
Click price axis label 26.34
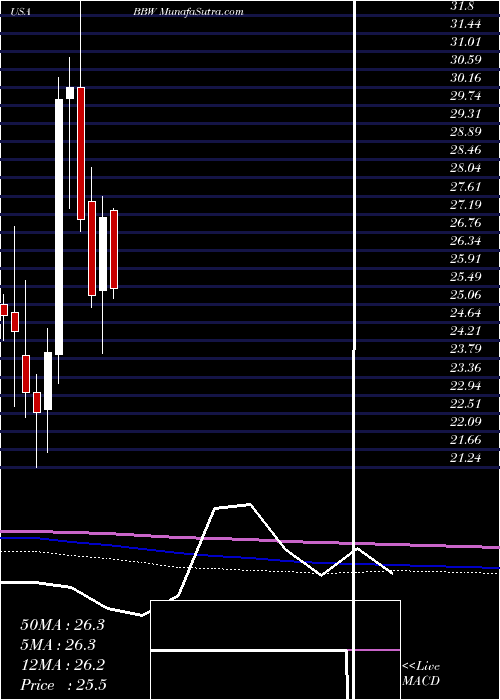(x=466, y=241)
